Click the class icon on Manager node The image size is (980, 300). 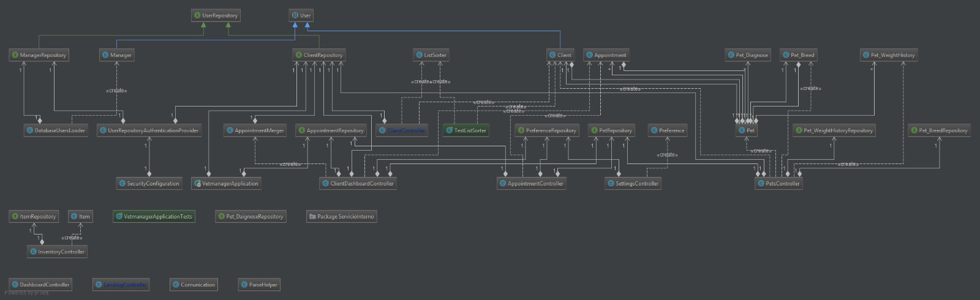click(x=105, y=55)
